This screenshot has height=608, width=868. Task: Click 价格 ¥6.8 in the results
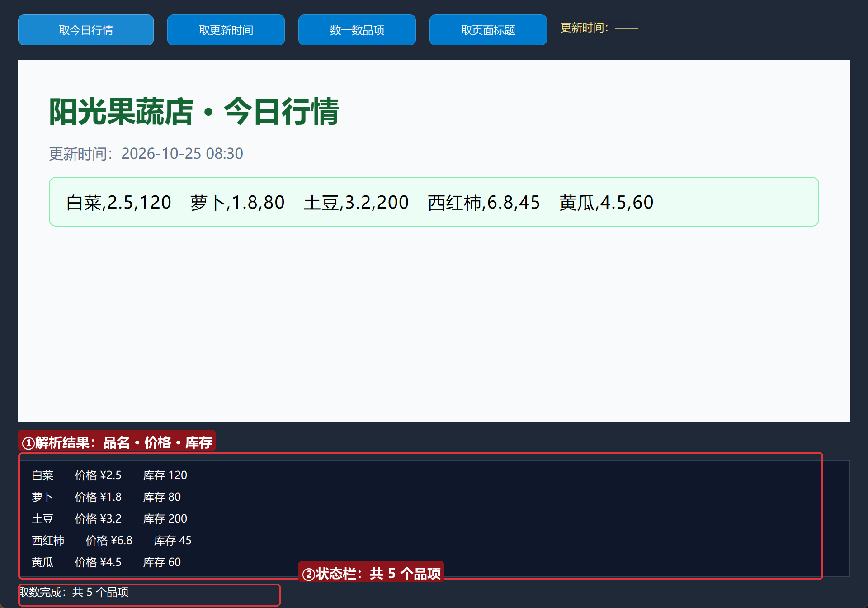pos(109,541)
